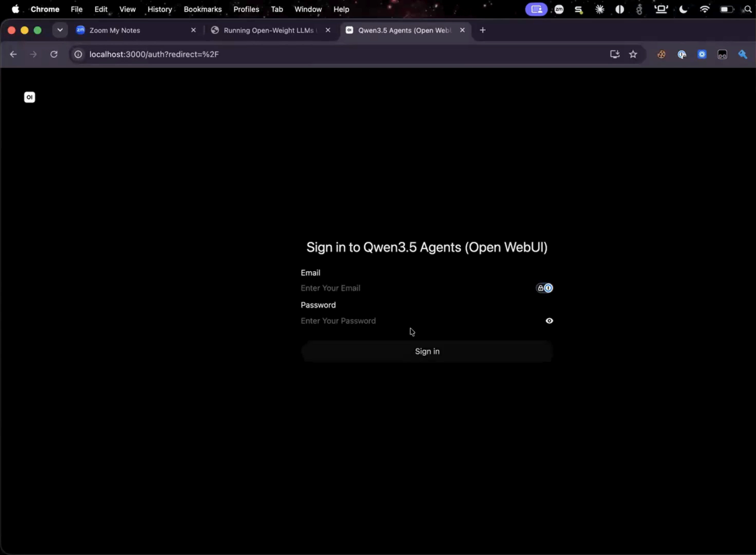The height and width of the screenshot is (555, 756).
Task: Open the Chrome menu
Action: tap(45, 9)
